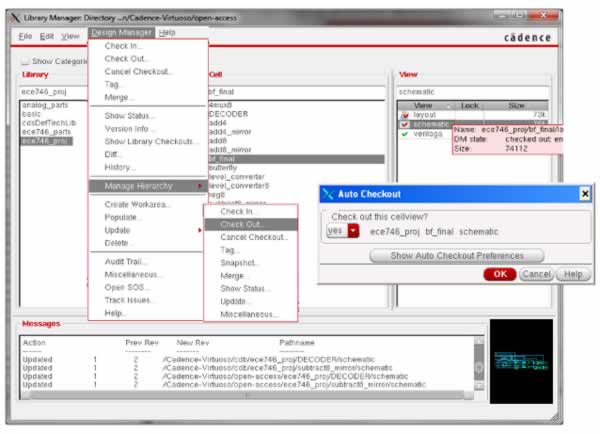
Task: Choose Help at bottom of Design Manager menu
Action: 115,313
